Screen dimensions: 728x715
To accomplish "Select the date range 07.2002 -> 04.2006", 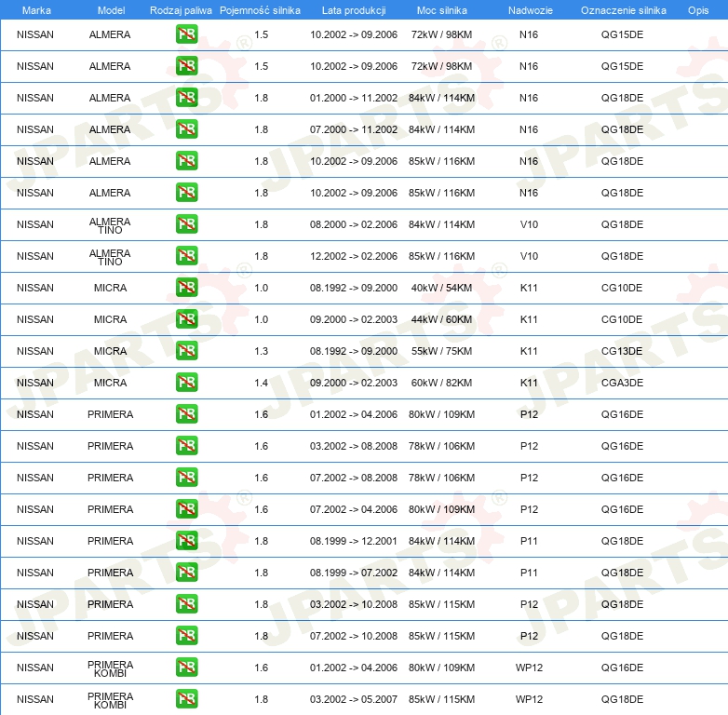I will pyautogui.click(x=354, y=509).
